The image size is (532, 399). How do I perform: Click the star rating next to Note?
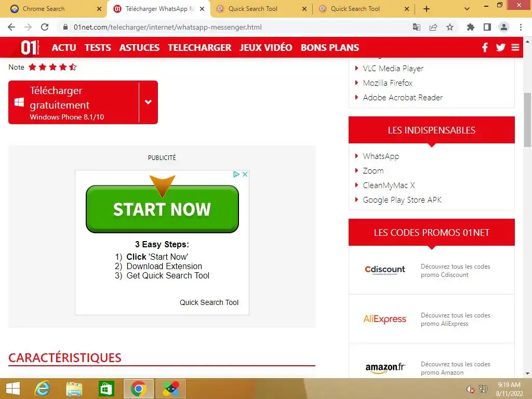pos(52,67)
